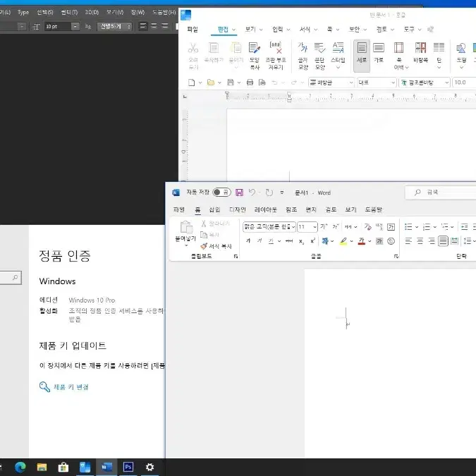This screenshot has height=476, width=476.
Task: Open Hangul 파일 menu button
Action: coord(193,29)
